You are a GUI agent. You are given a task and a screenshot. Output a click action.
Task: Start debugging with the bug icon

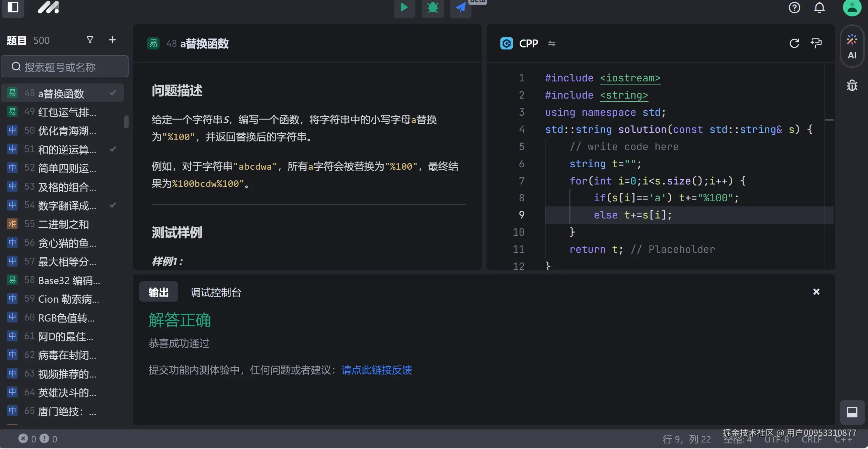click(x=433, y=8)
